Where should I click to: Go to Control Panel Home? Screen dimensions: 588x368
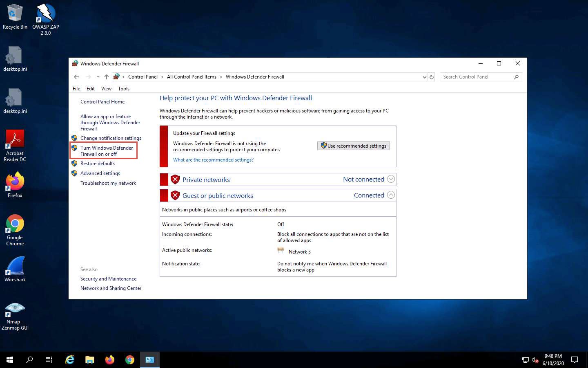click(102, 102)
